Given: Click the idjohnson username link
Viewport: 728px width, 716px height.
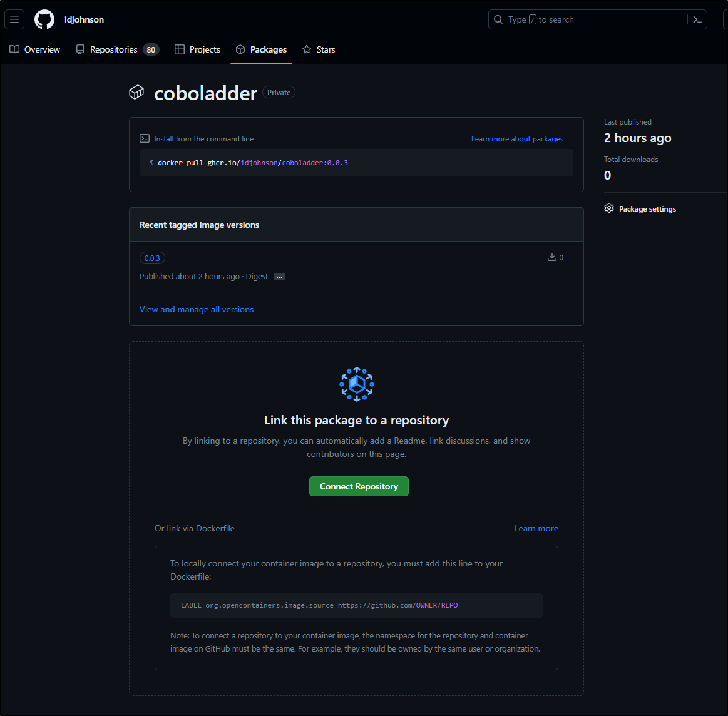Looking at the screenshot, I should pos(84,19).
